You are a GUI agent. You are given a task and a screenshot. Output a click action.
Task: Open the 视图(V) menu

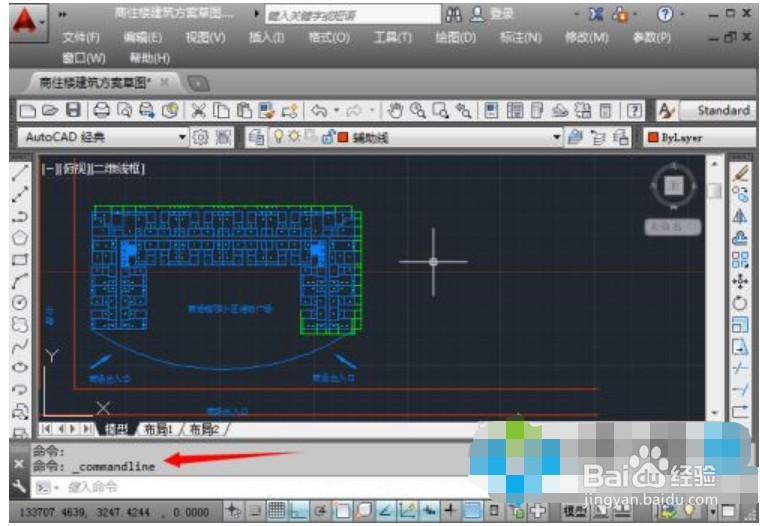206,37
